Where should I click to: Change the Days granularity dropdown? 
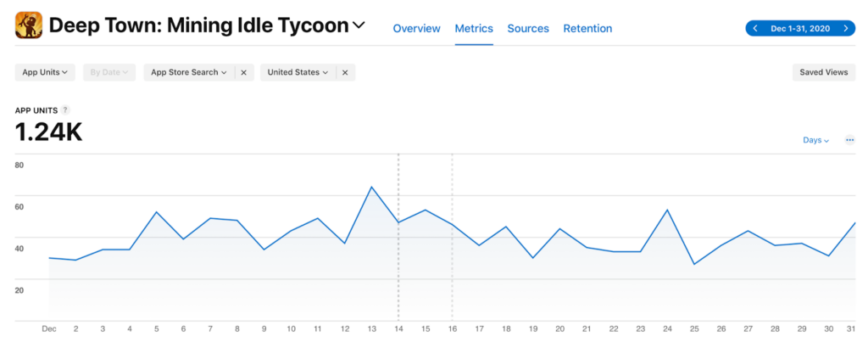pos(815,140)
